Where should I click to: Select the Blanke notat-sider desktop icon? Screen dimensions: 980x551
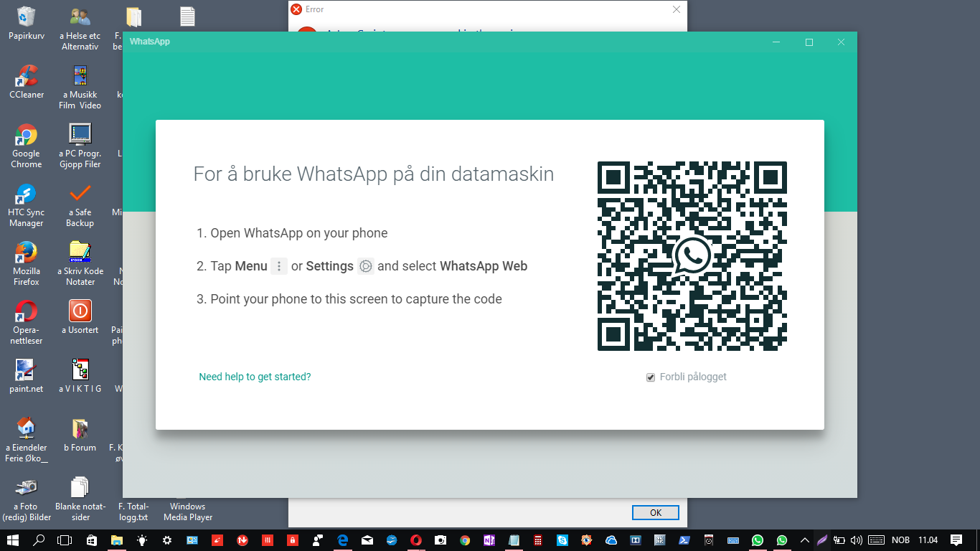click(x=80, y=499)
